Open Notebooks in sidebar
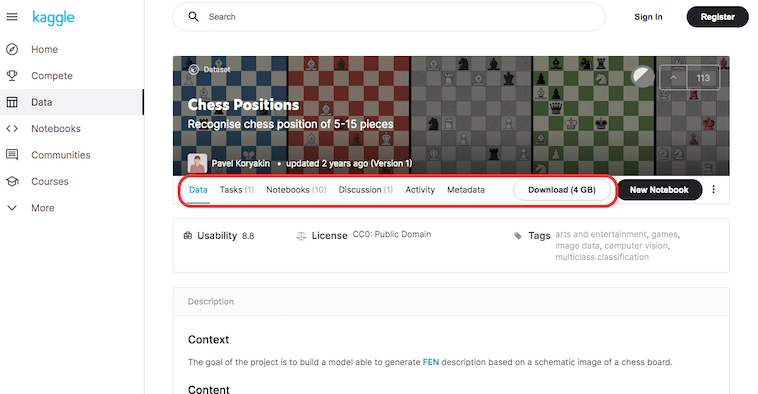Screen dimensions: 758x394 pos(56,129)
